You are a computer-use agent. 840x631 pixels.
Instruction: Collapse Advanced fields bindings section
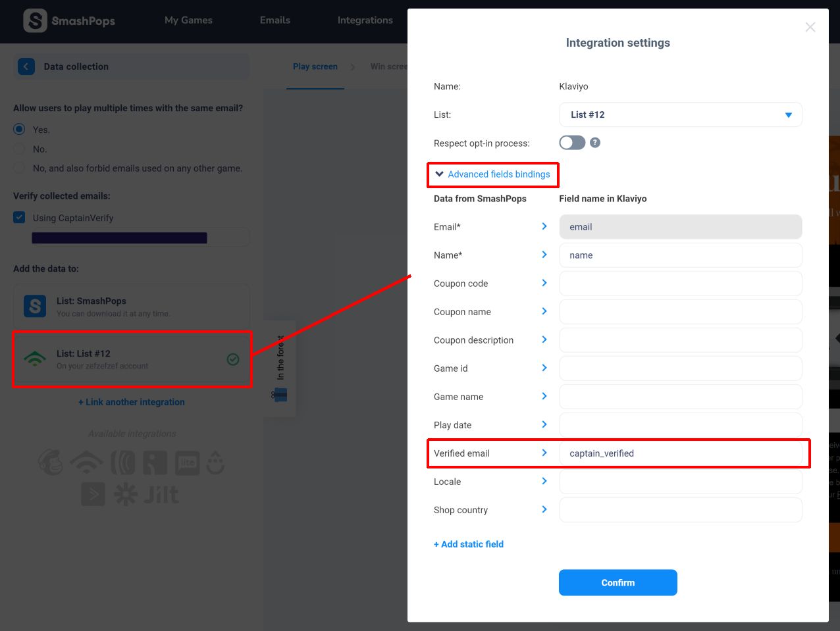(492, 174)
